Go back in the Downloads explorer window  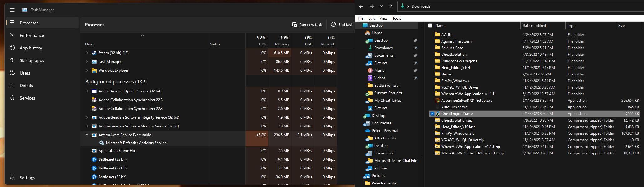(x=361, y=6)
